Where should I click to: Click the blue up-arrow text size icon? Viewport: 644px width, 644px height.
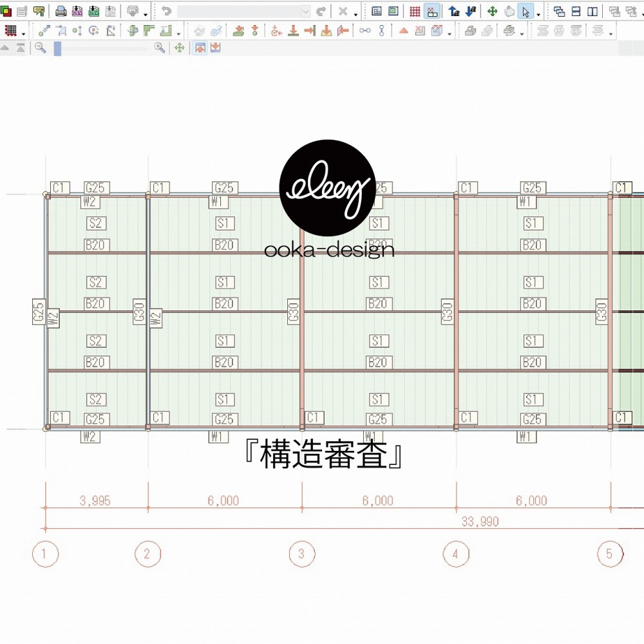pos(454,12)
